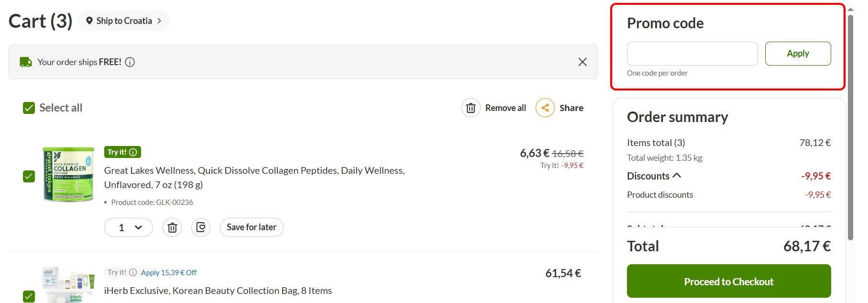The height and width of the screenshot is (303, 868).
Task: Click the Apply 15,39 € Off link
Action: coord(169,272)
